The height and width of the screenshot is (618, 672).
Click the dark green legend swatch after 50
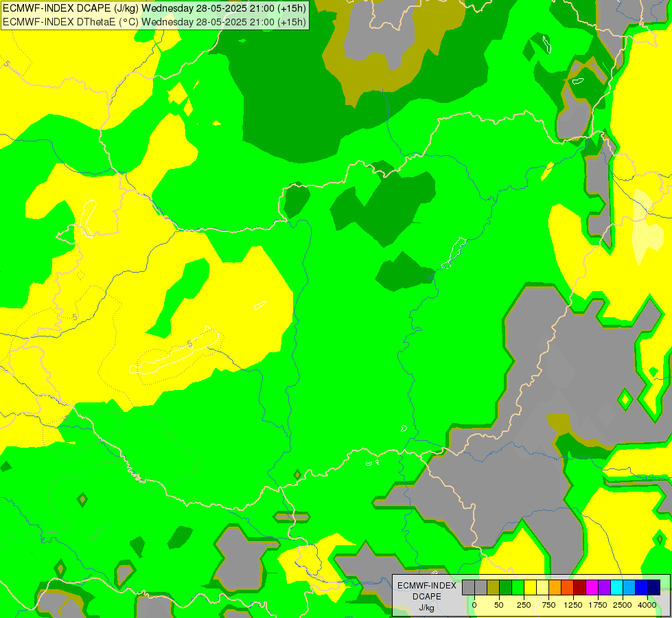coord(506,588)
